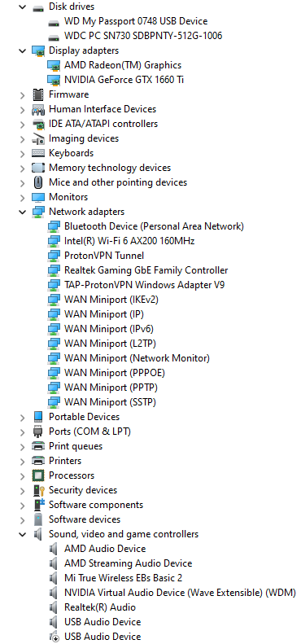The height and width of the screenshot is (644, 301).
Task: Collapse the Network adapters category
Action: pos(22,212)
